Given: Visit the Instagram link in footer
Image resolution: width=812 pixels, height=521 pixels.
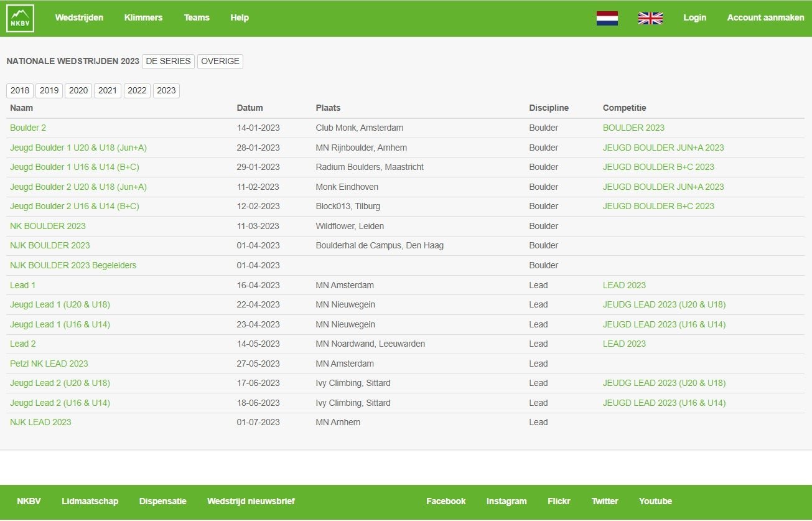Looking at the screenshot, I should click(x=506, y=501).
